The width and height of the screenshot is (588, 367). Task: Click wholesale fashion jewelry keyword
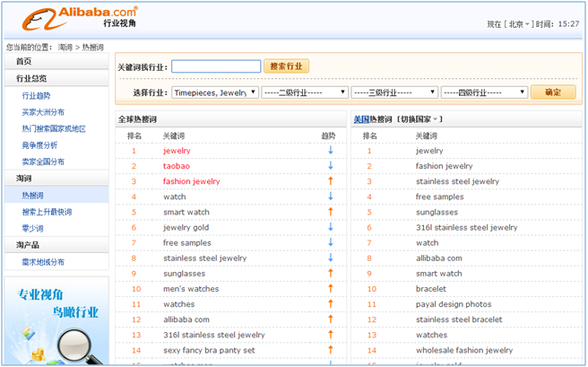coord(464,351)
